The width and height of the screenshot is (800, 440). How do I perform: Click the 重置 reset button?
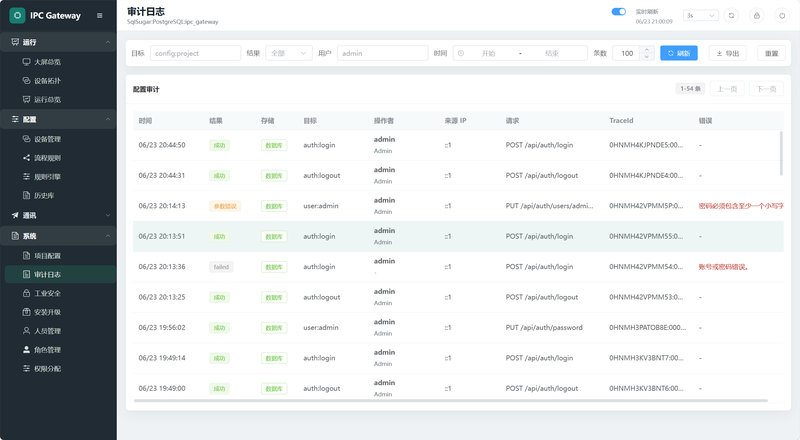771,53
